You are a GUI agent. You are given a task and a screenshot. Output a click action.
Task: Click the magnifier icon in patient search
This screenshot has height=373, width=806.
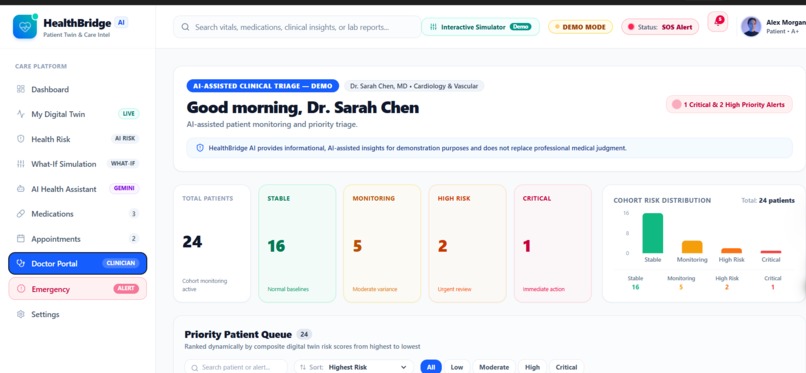(x=194, y=367)
